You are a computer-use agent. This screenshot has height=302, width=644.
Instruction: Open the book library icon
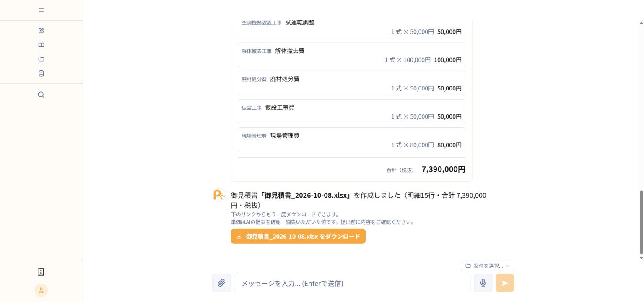pyautogui.click(x=41, y=45)
